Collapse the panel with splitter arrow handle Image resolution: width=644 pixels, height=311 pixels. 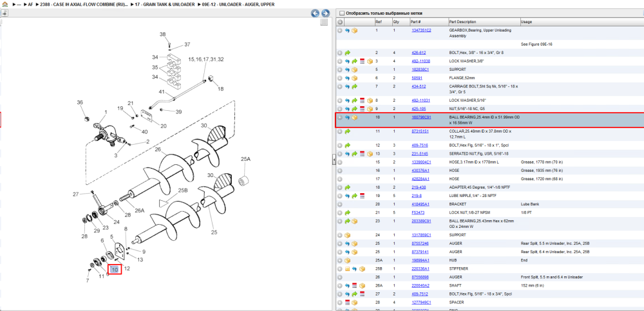[x=334, y=160]
